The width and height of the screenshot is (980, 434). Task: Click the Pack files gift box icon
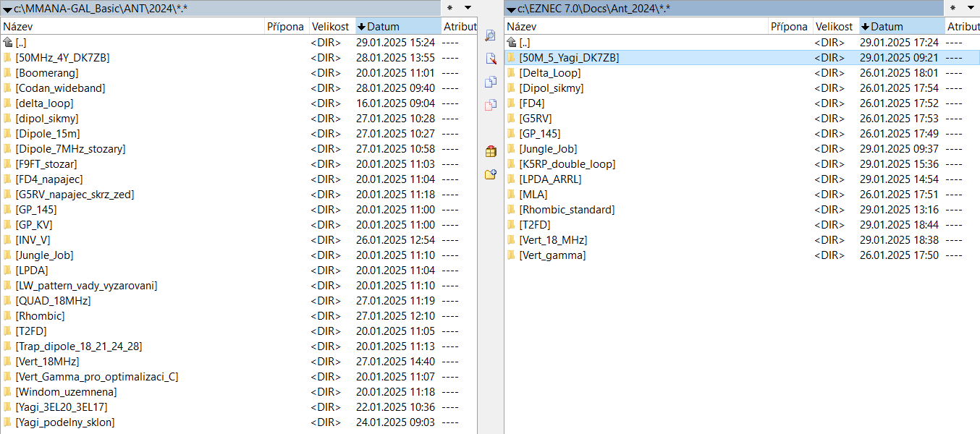point(491,151)
